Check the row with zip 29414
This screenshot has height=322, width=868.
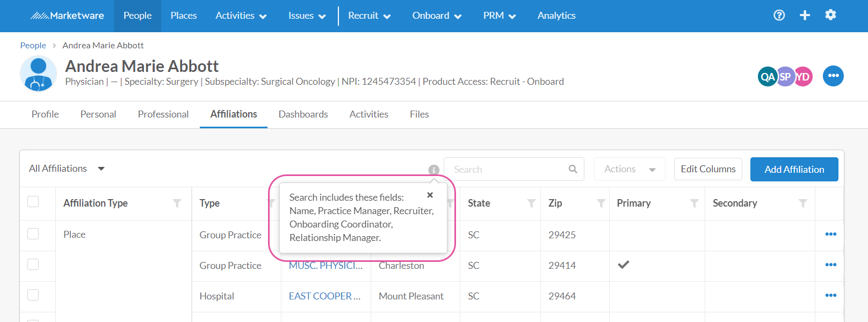click(x=33, y=264)
